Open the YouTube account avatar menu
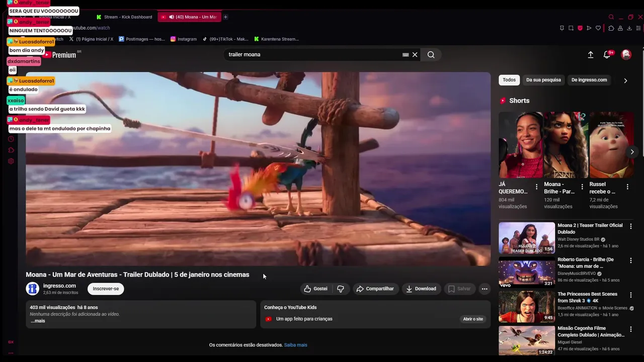 coord(626,54)
